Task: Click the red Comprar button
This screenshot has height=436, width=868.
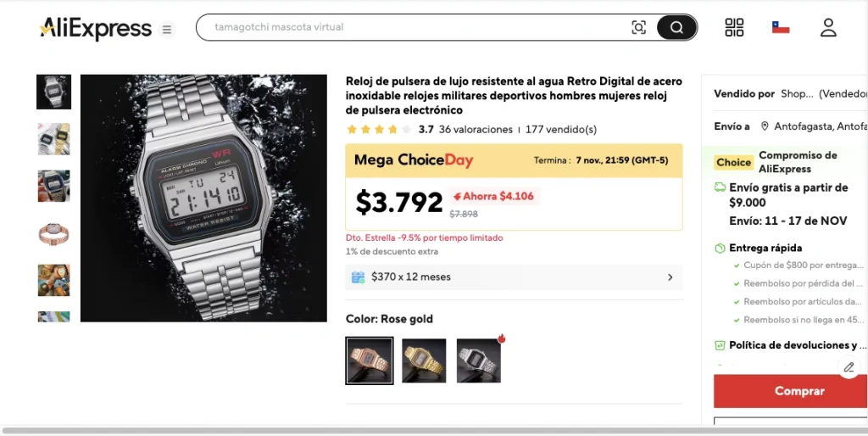Action: pos(791,391)
